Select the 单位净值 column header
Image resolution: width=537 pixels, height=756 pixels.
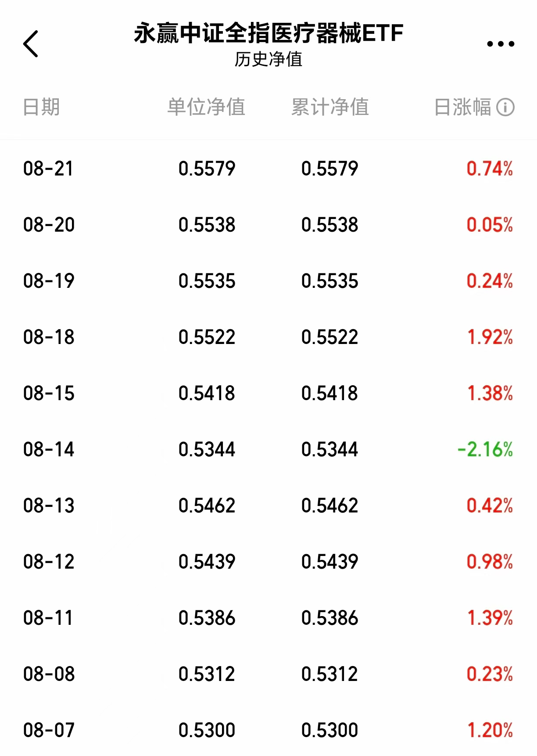pos(206,107)
